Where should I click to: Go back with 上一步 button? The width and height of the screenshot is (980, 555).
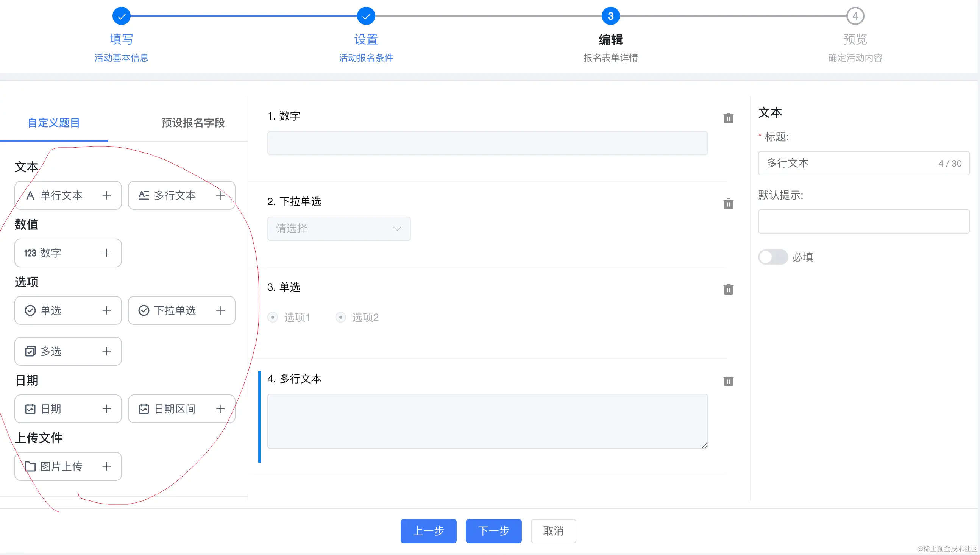pyautogui.click(x=428, y=531)
